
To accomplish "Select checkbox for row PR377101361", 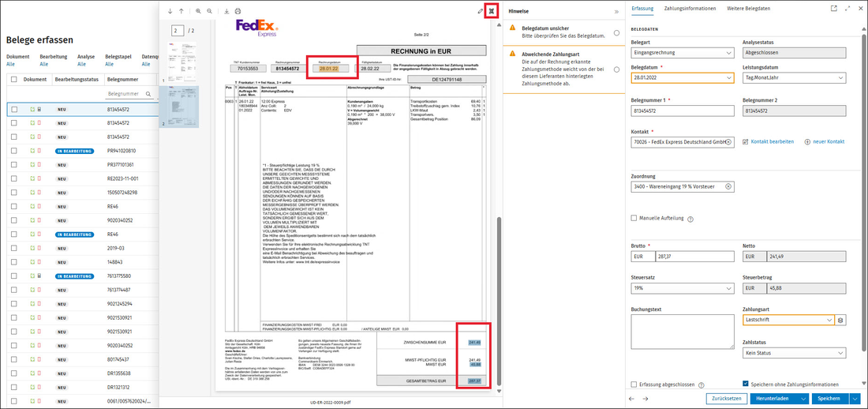I will pos(14,164).
